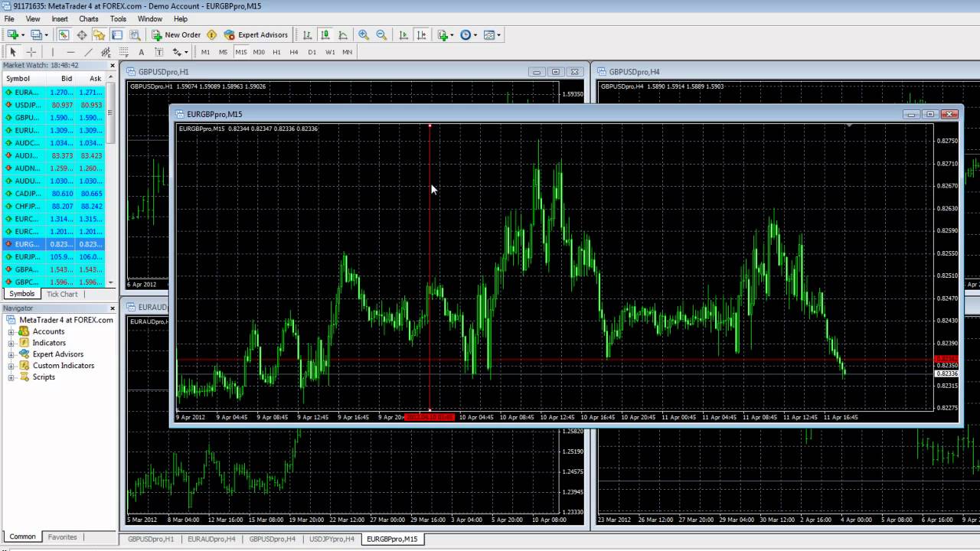Select the Text Label tool
The image size is (980, 551).
click(x=158, y=52)
